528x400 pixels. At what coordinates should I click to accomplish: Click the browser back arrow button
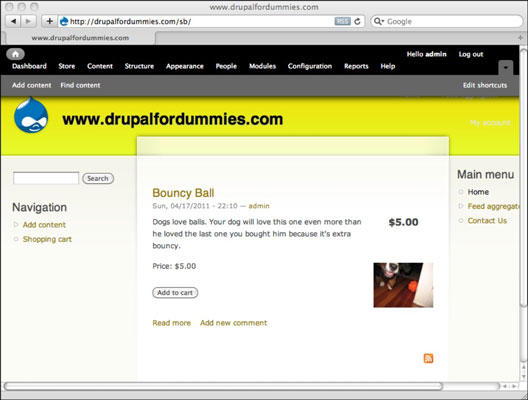pyautogui.click(x=13, y=21)
